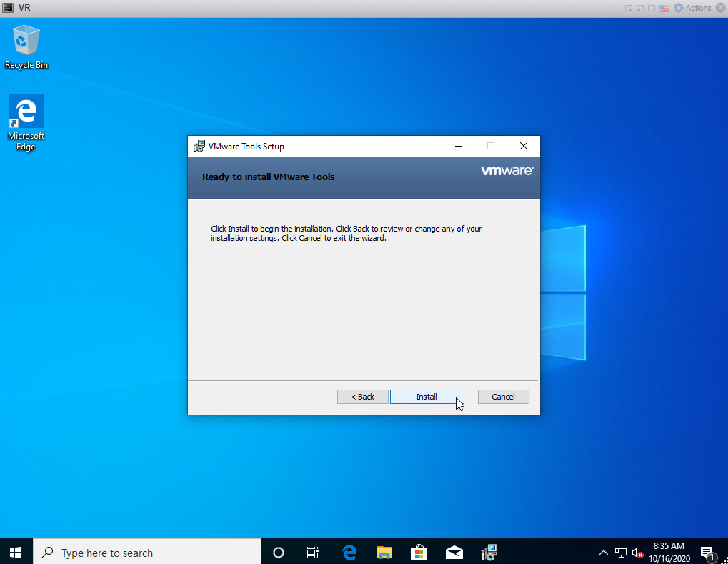Select the Microsoft Edge desktop shortcut
728x564 pixels.
click(26, 123)
